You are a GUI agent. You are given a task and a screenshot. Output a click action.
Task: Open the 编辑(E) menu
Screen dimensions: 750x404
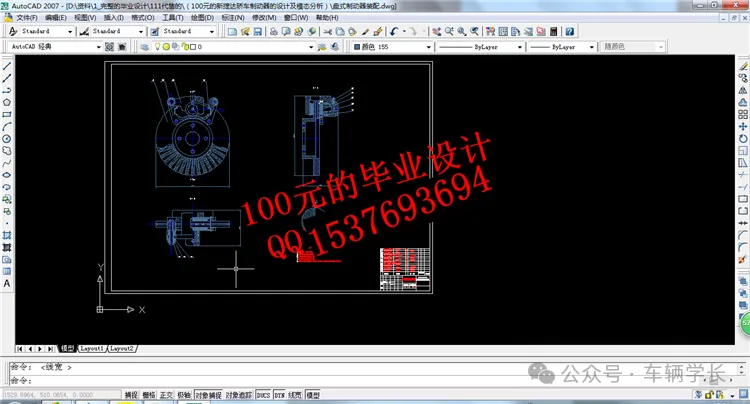[56, 18]
